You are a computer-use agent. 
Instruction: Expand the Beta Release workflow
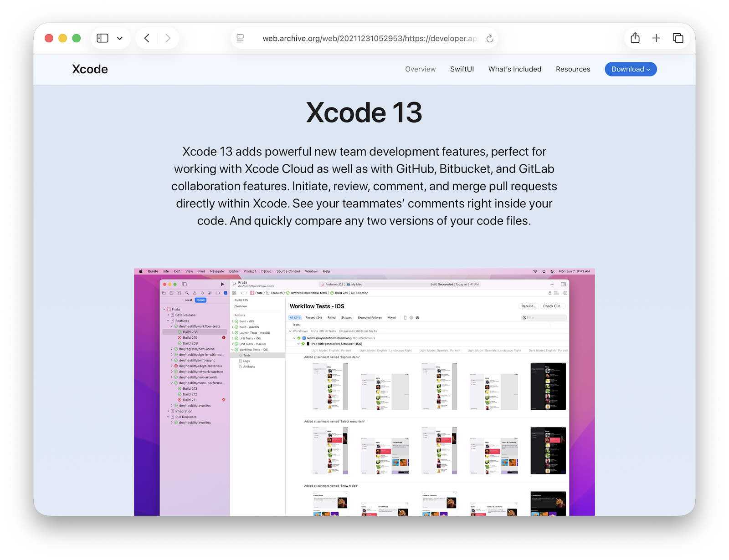coord(168,315)
